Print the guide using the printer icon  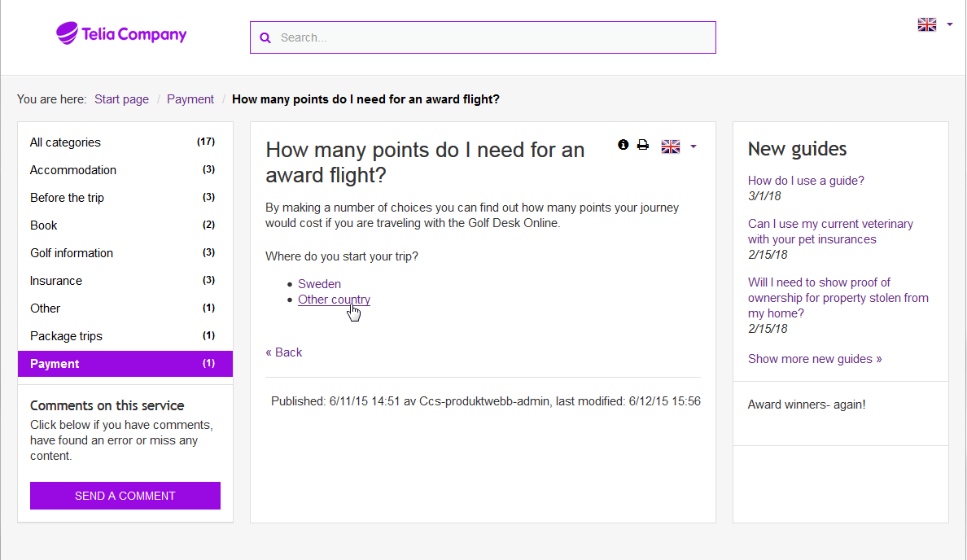643,145
